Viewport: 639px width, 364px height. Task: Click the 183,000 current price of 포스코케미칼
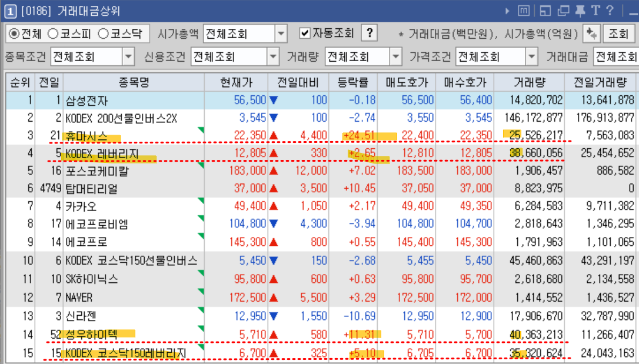247,171
